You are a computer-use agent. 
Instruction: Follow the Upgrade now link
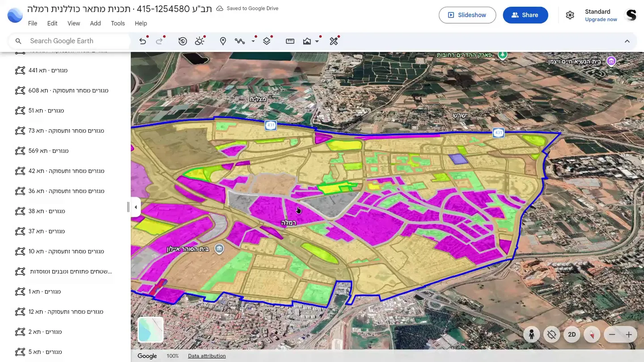click(601, 19)
